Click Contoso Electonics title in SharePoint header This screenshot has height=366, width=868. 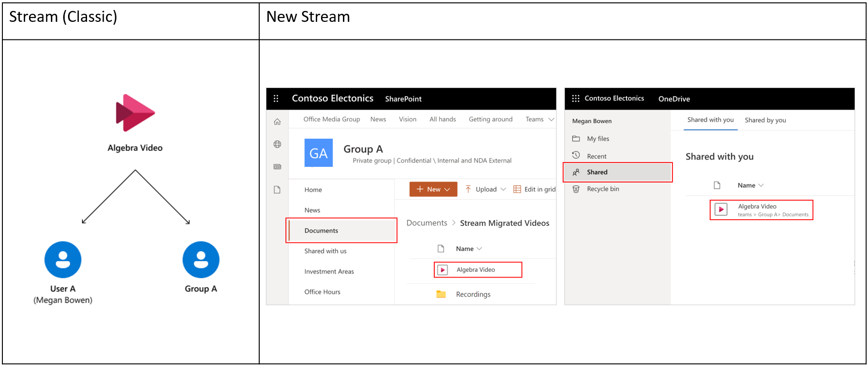pos(332,98)
